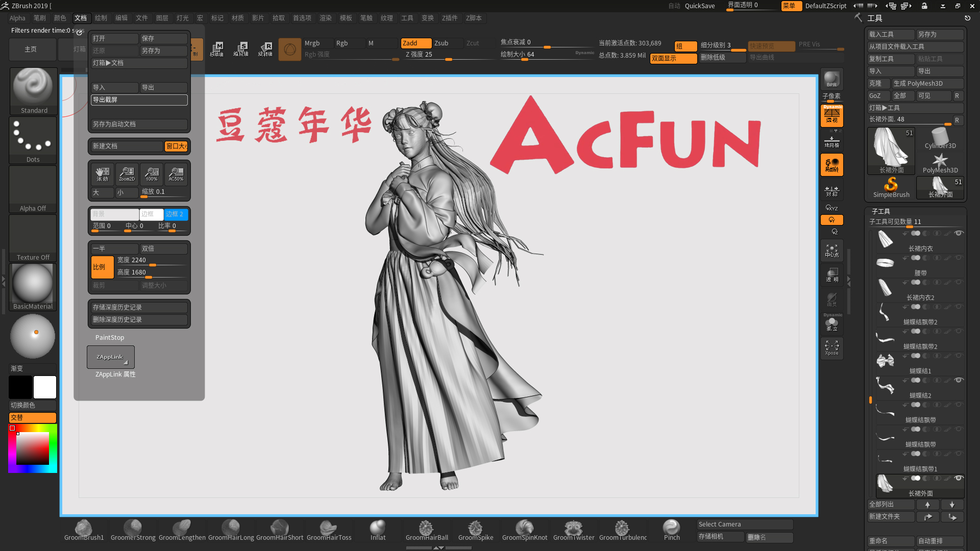Screen dimensions: 980x551
Task: Click the Zoom2D icon
Action: click(x=127, y=174)
